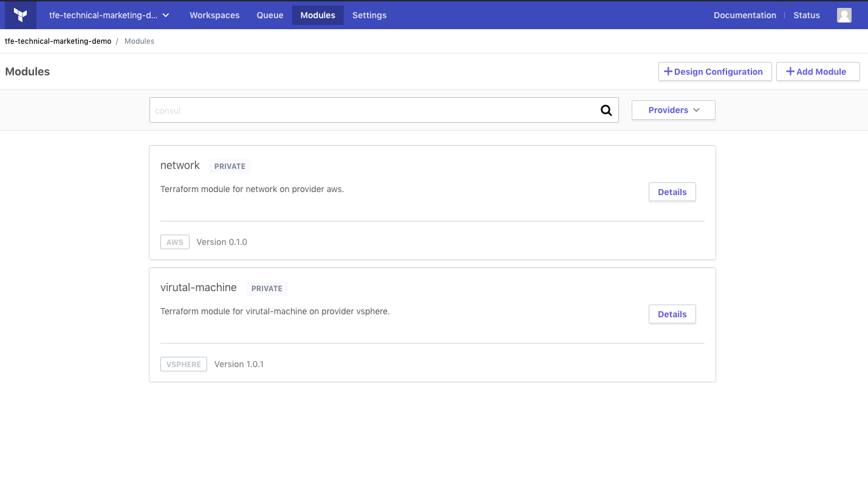Click the search magnifier icon

606,110
